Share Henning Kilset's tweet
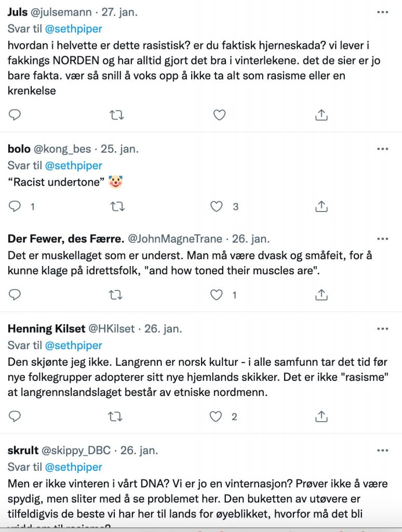The width and height of the screenshot is (402, 532). pyautogui.click(x=321, y=416)
